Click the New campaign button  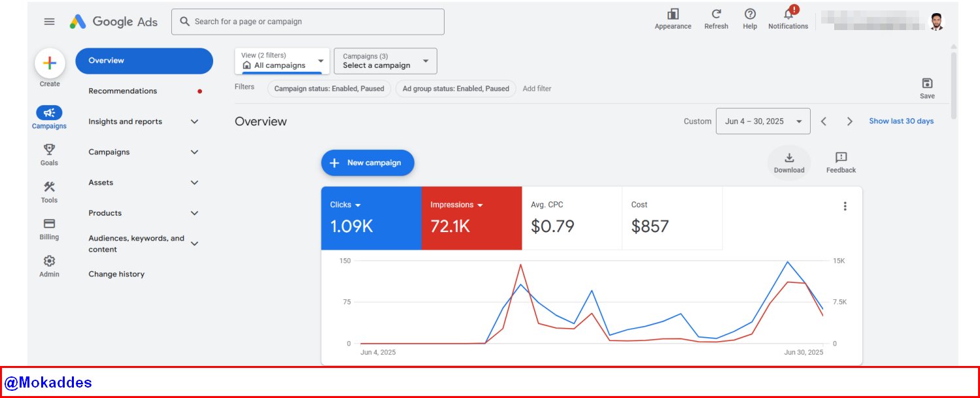pos(367,163)
